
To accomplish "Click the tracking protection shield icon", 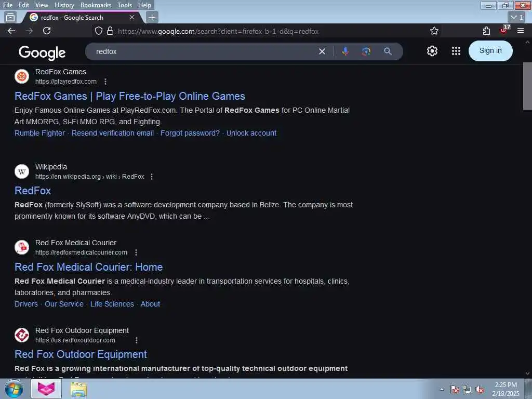I will tap(98, 31).
